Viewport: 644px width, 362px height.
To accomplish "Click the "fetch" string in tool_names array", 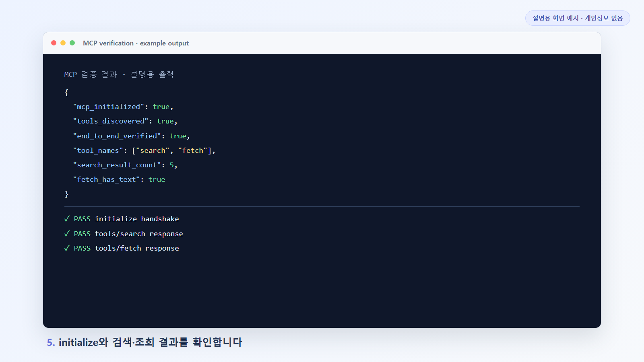I will click(192, 150).
